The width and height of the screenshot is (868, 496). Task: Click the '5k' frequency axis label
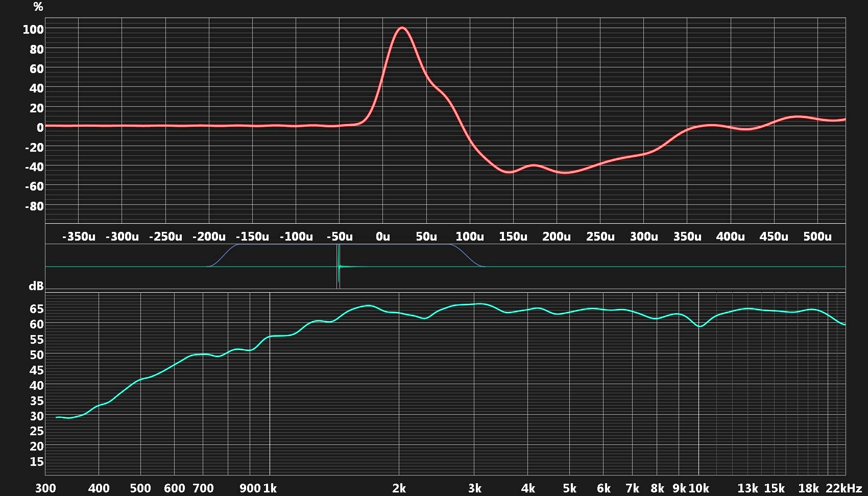pyautogui.click(x=570, y=488)
